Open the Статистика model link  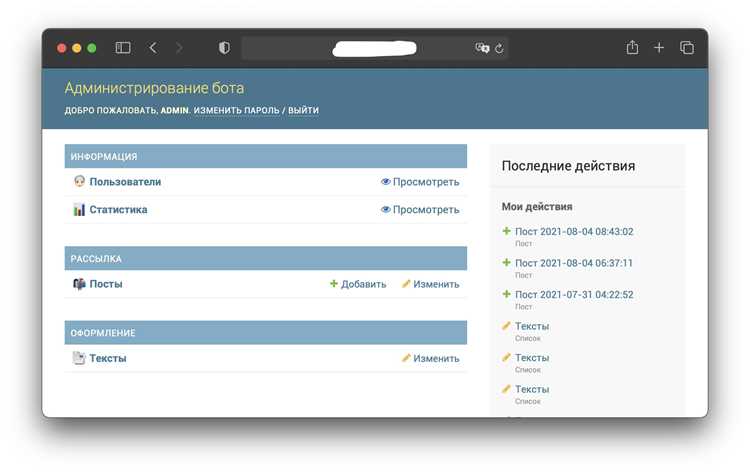[x=118, y=209]
